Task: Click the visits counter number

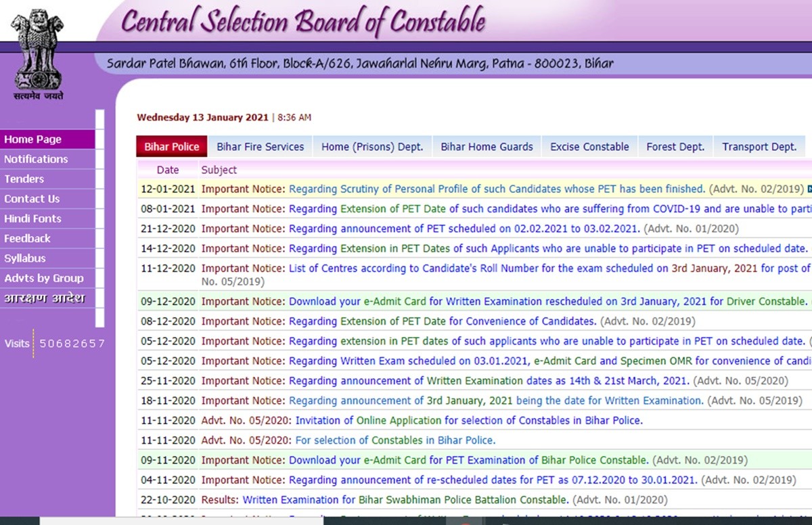Action: 72,344
